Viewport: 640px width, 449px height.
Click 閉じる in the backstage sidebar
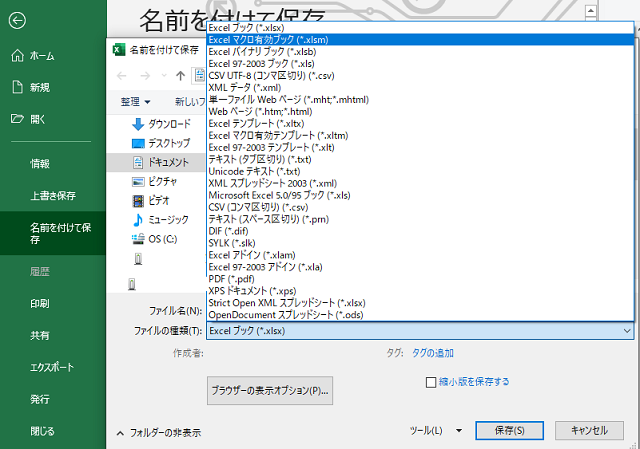point(42,431)
